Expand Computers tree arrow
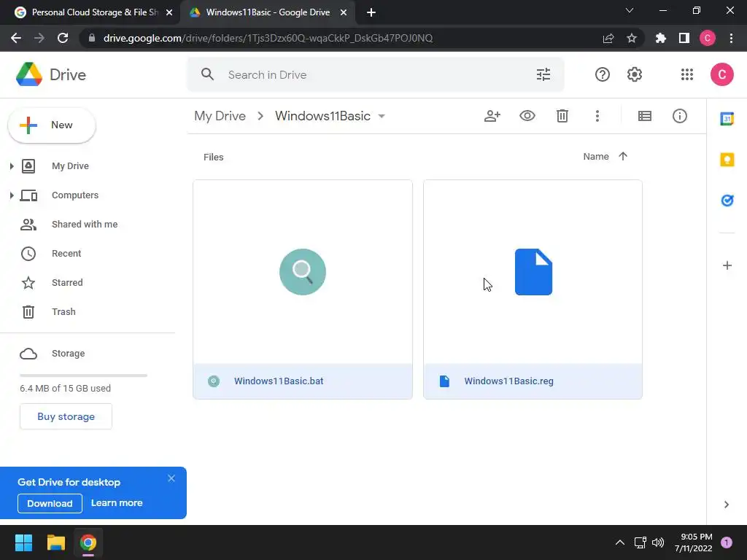The image size is (747, 560). click(12, 195)
